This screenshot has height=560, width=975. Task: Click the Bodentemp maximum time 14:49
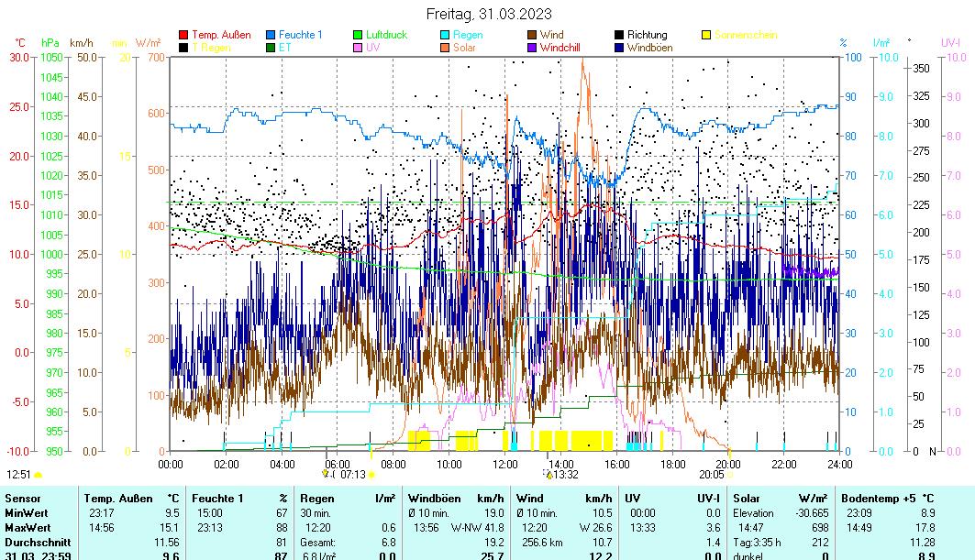point(859,528)
